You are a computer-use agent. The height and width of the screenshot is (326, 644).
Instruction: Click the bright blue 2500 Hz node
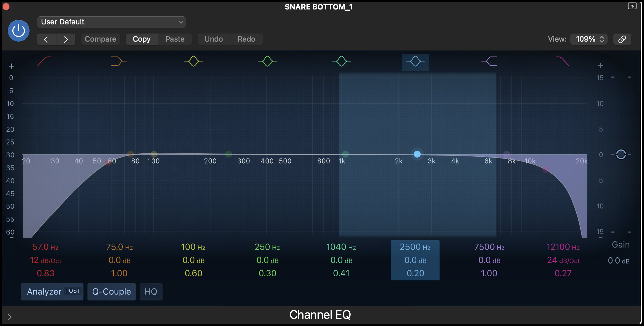(417, 154)
